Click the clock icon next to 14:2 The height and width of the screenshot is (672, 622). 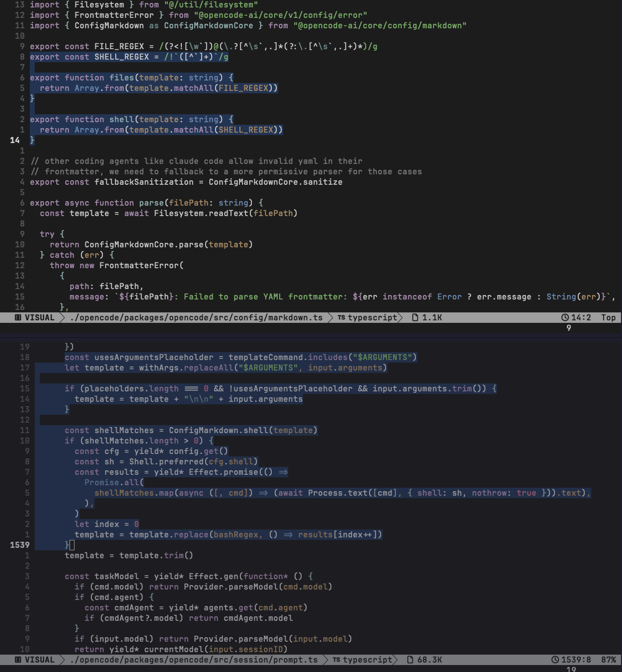point(565,317)
